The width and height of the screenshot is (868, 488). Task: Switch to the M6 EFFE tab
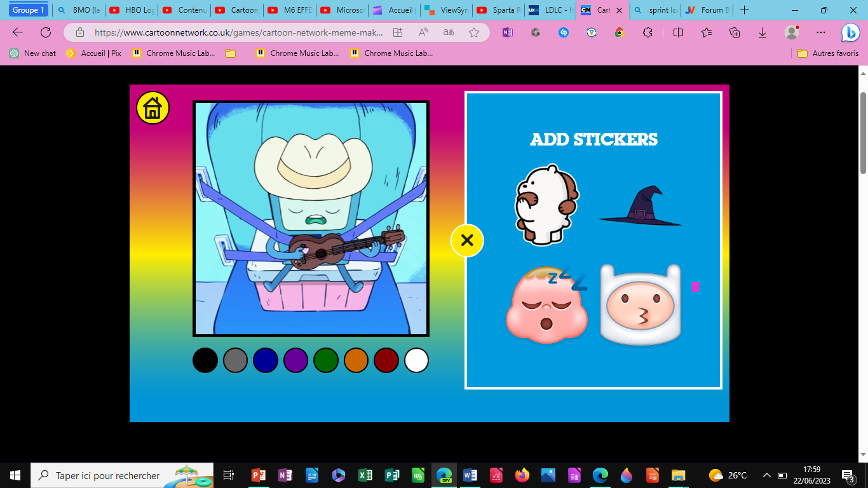coord(290,10)
